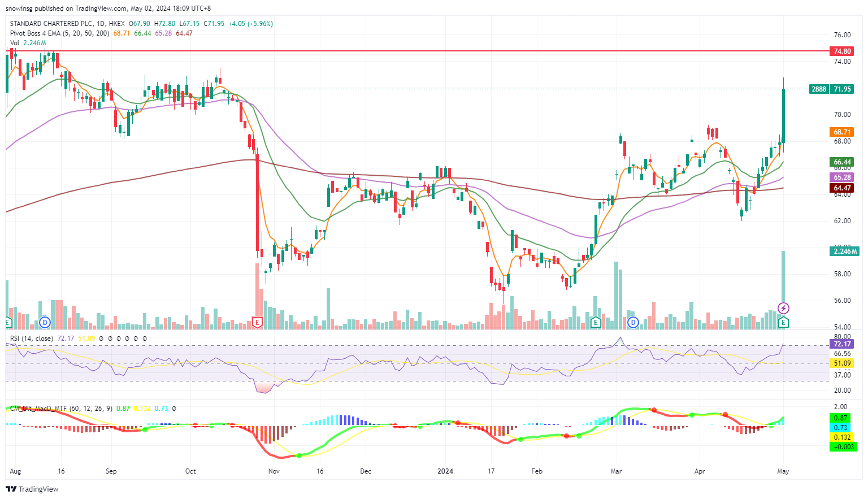Click the 2.00 MACD scale label
Viewport: 868px width, 499px height.
pos(840,407)
